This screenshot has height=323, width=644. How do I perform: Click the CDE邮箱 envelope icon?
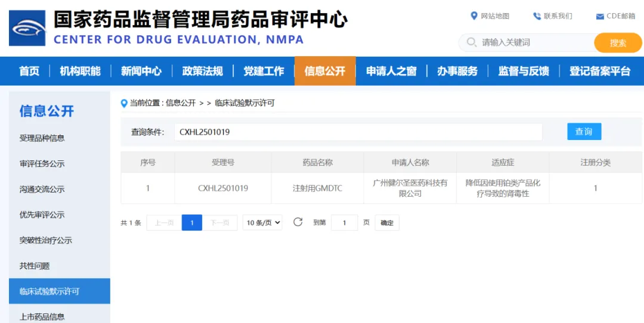click(600, 16)
